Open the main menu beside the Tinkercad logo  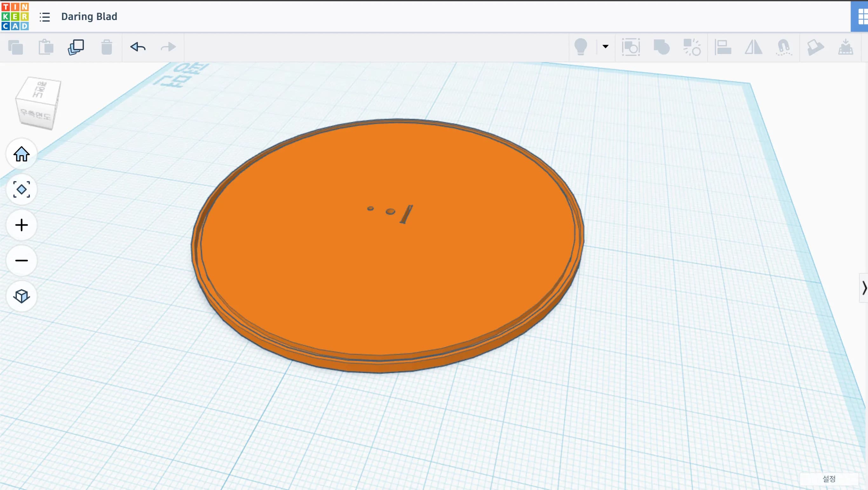point(45,17)
